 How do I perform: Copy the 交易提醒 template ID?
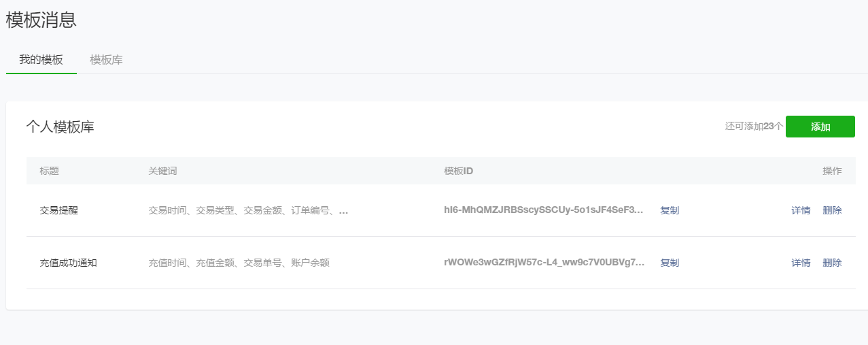pyautogui.click(x=669, y=210)
